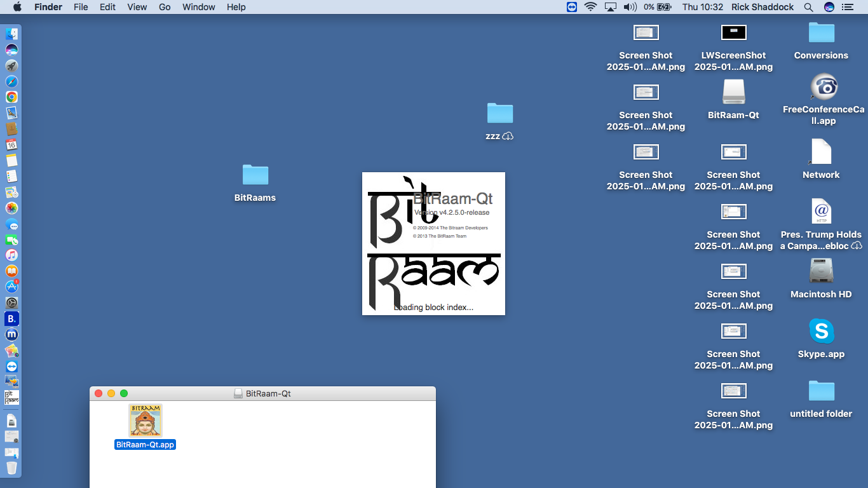The width and height of the screenshot is (868, 488).
Task: Click the Spotlight search magnifying glass
Action: [x=808, y=7]
